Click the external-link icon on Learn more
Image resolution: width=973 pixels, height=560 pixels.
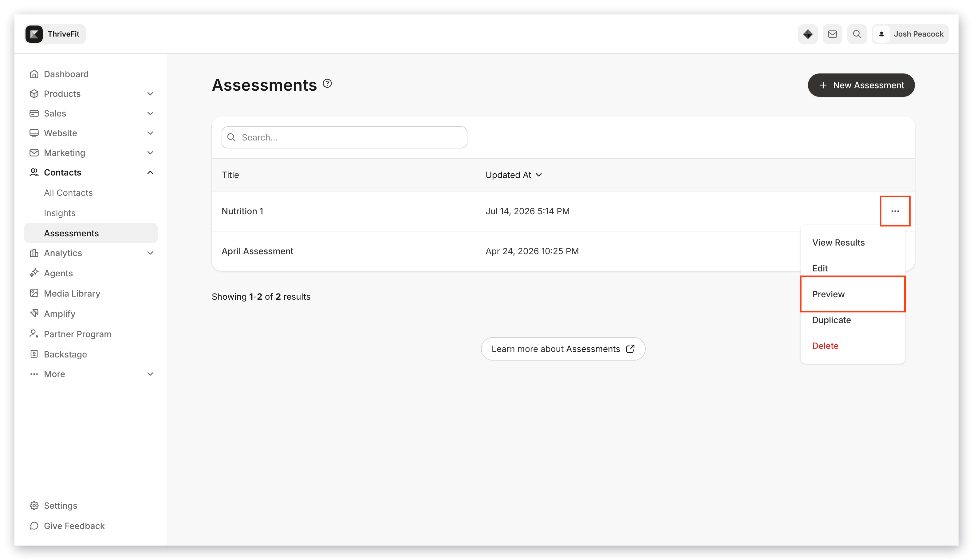pyautogui.click(x=630, y=349)
